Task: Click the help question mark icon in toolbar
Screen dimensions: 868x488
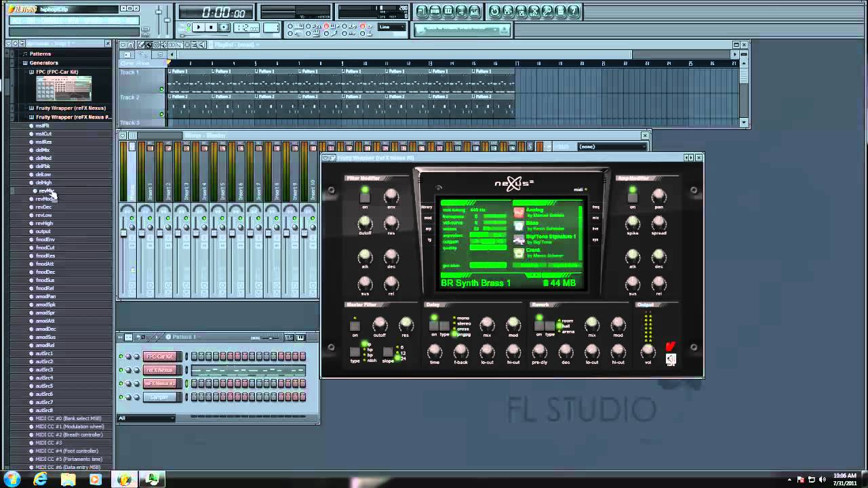Action: (x=574, y=12)
